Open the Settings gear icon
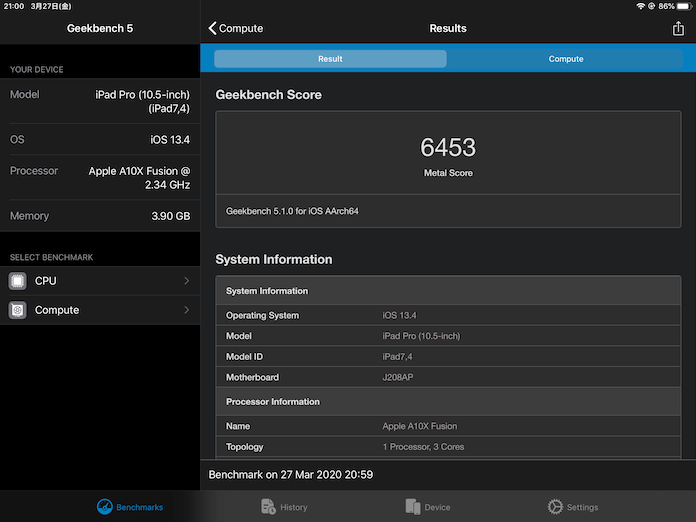696x522 pixels. click(555, 506)
